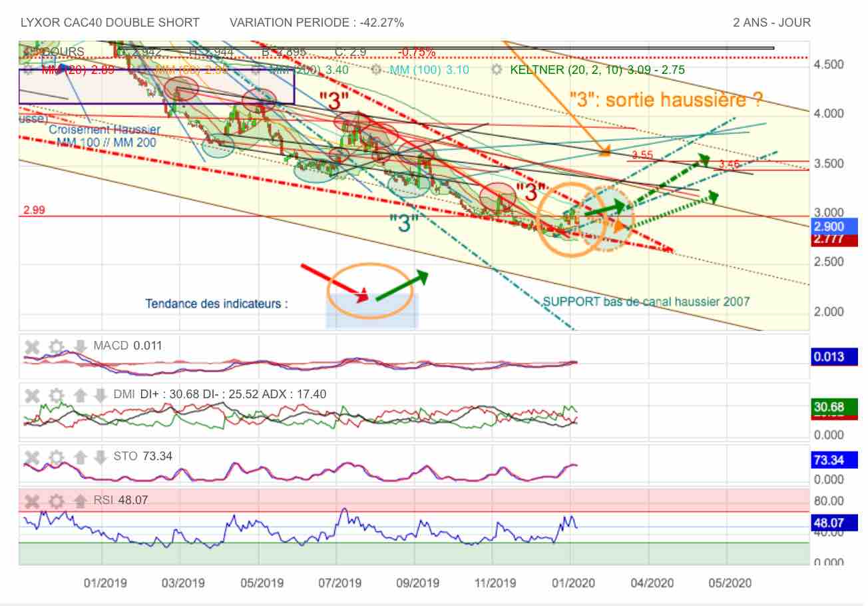This screenshot has height=606, width=868.
Task: Click the RSI 48.07 label
Action: point(120,500)
